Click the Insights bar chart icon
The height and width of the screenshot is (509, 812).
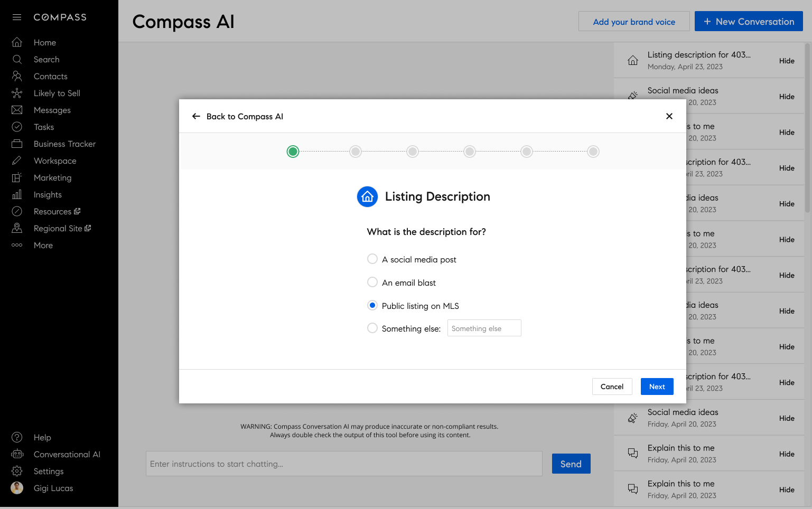click(17, 194)
